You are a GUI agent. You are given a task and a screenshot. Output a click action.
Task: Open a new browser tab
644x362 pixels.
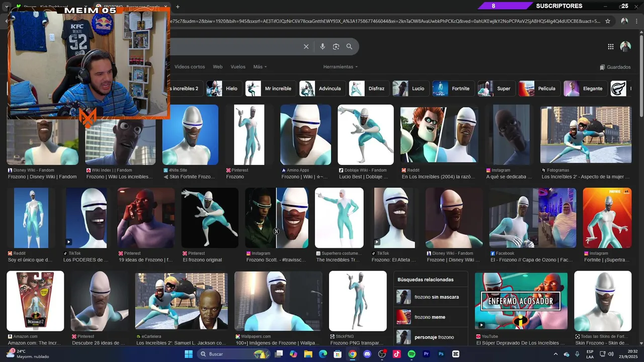pyautogui.click(x=178, y=7)
